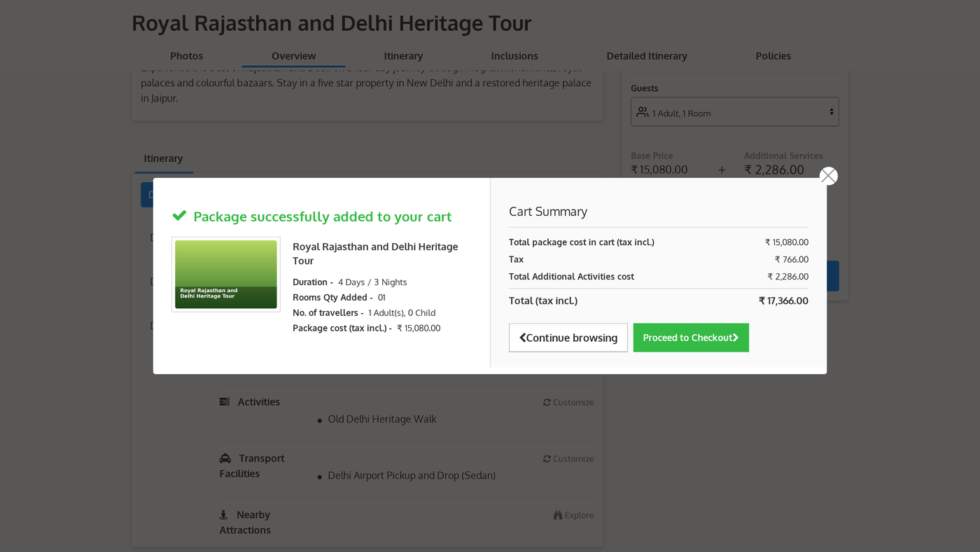Open the Itinerary tab in top navigation
This screenshot has height=552, width=980.
pyautogui.click(x=403, y=56)
